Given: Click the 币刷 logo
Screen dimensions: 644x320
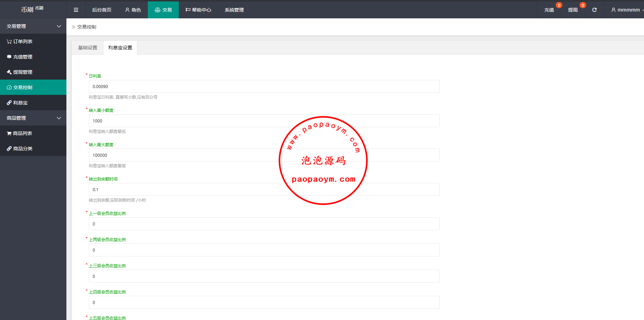Looking at the screenshot, I should 32,9.
